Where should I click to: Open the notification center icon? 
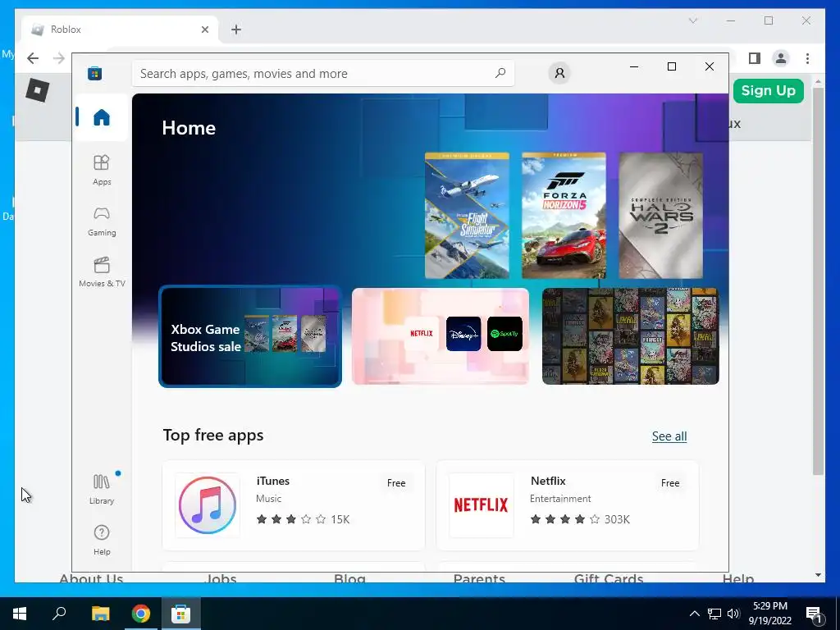tap(814, 614)
